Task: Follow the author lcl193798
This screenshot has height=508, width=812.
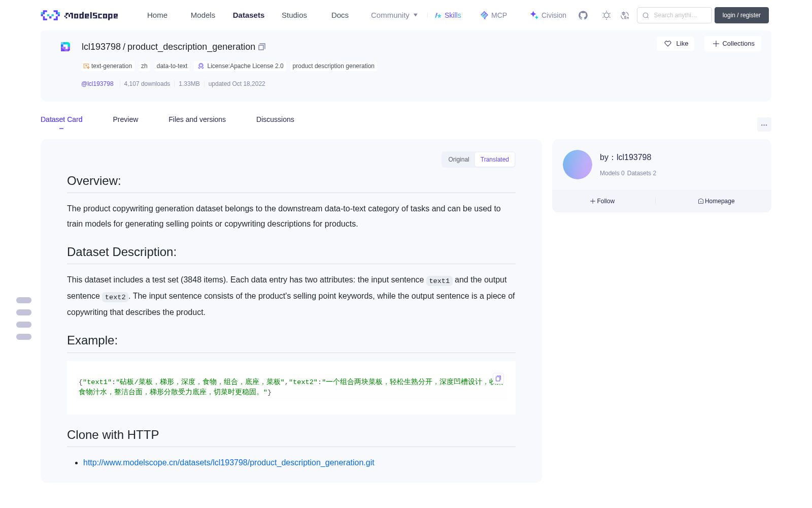Action: point(602,201)
